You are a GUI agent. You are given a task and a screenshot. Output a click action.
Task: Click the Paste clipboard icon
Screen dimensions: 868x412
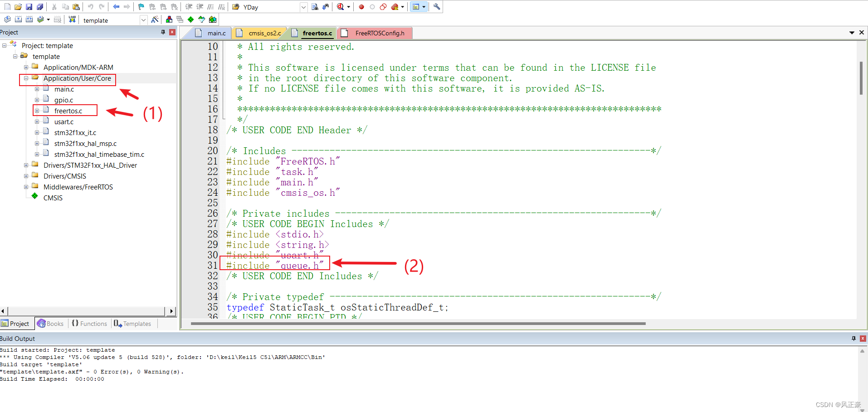76,7
